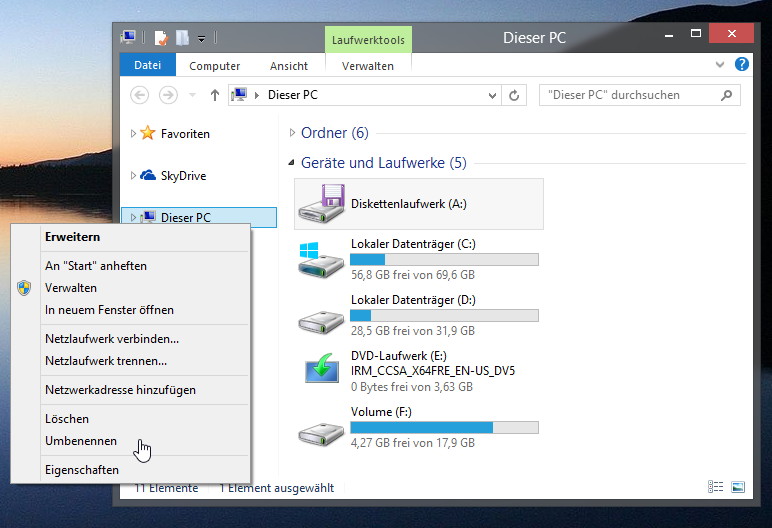Open the Datei tab

(x=148, y=65)
